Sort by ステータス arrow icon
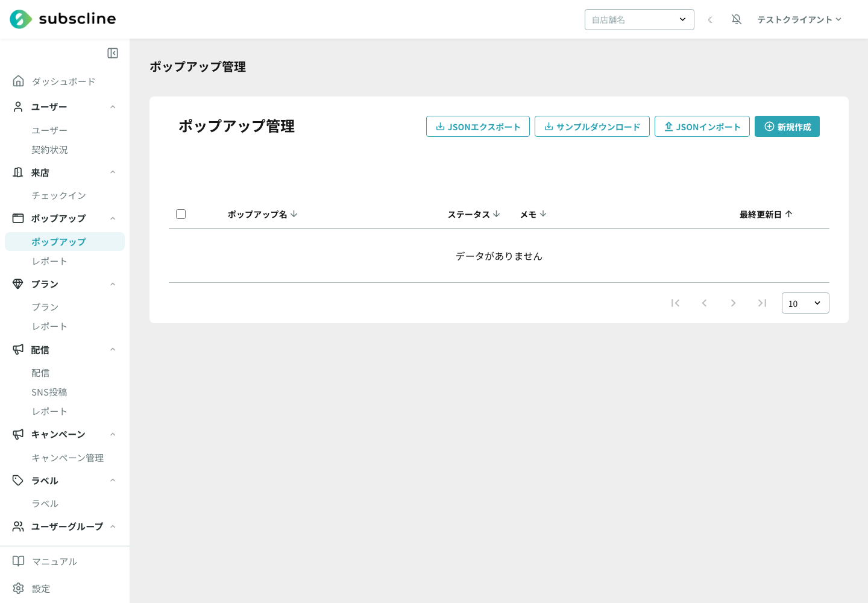Screen dimensions: 868x603 [x=497, y=214]
